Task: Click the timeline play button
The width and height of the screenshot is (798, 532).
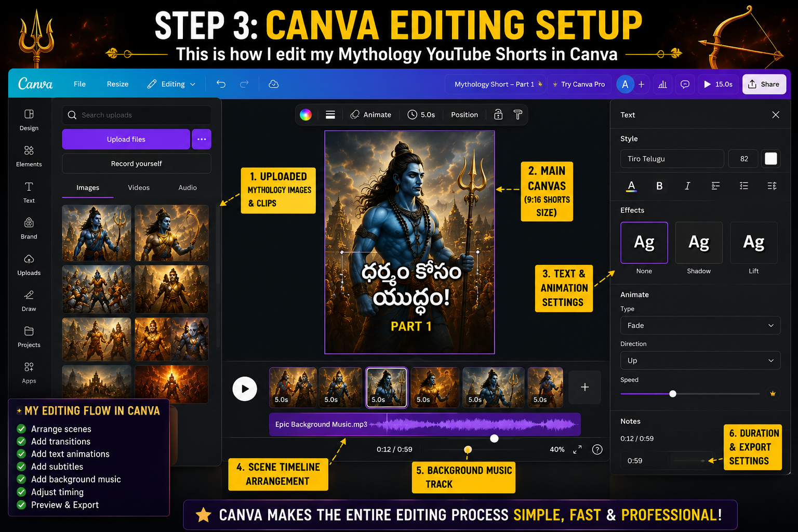Action: 245,389
